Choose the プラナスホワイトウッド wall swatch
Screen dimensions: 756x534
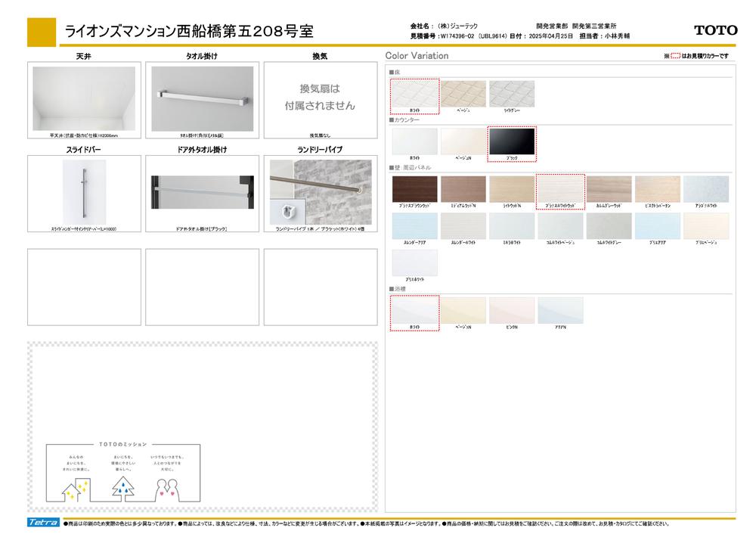point(560,189)
